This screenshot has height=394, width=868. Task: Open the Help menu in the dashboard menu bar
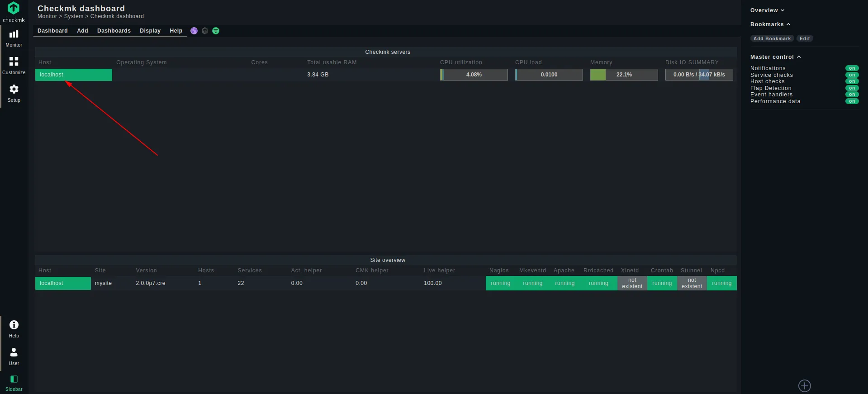pyautogui.click(x=176, y=31)
